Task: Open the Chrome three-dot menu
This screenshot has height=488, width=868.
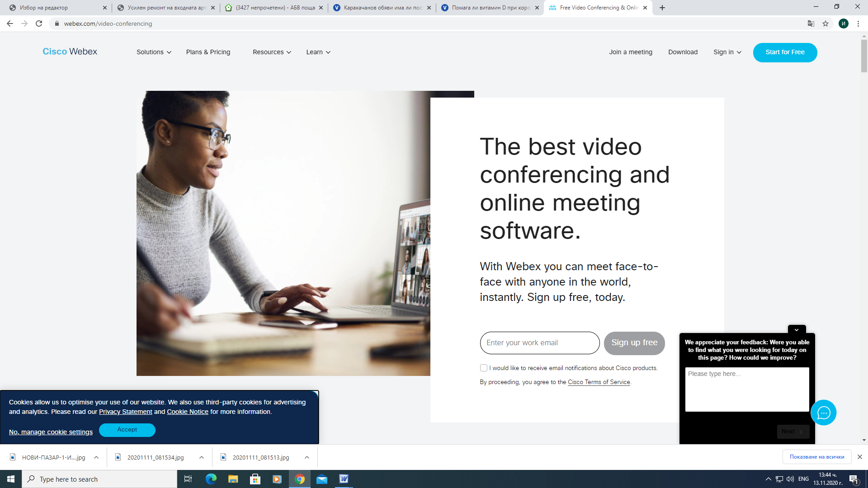Action: (x=858, y=23)
